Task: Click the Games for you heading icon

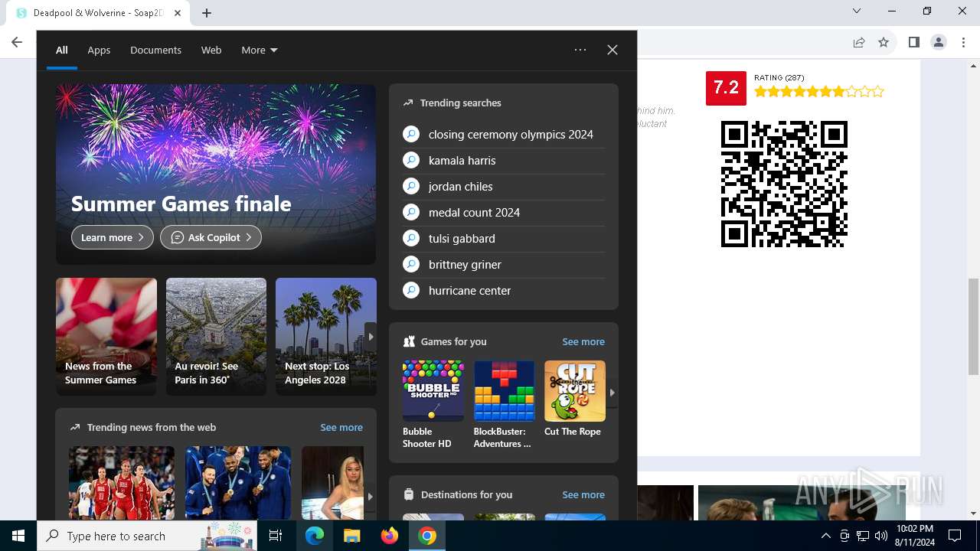Action: pos(409,341)
